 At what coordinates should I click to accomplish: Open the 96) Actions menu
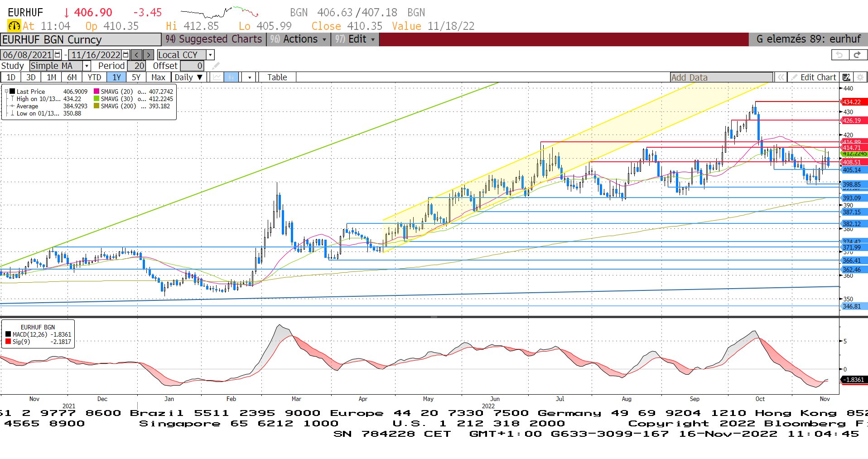[298, 39]
